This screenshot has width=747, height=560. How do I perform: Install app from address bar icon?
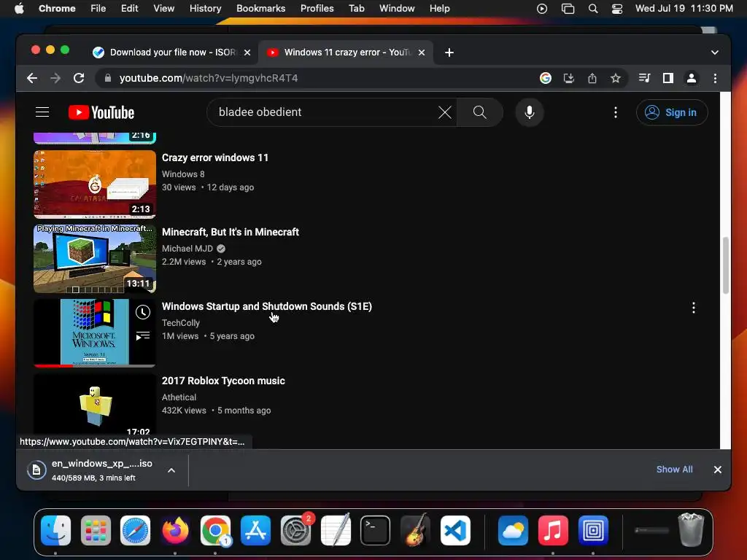[569, 78]
